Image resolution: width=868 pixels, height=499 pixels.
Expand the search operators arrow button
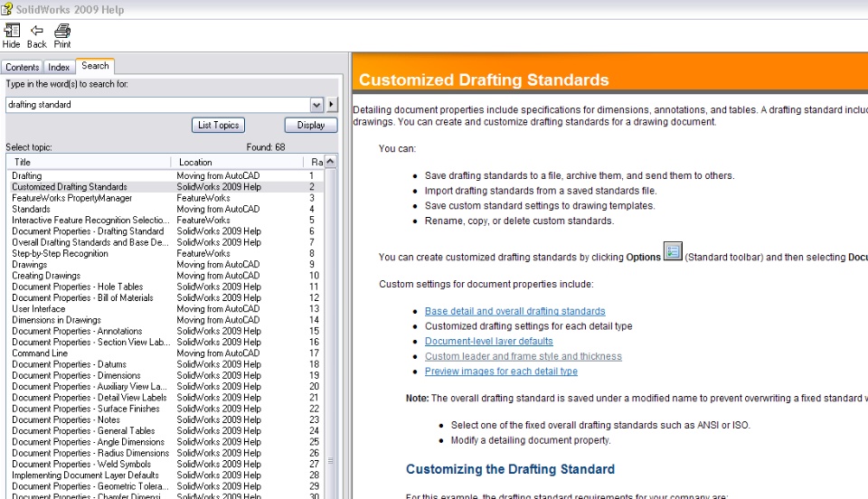point(332,104)
